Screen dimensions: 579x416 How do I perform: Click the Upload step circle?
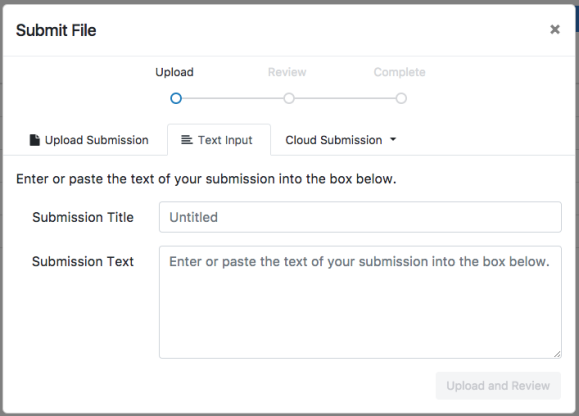(x=176, y=99)
